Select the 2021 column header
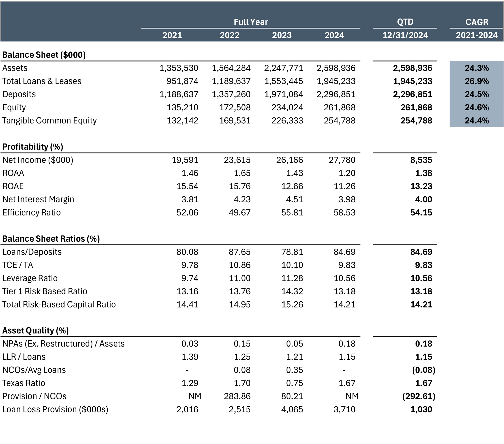Viewport: 504px width, 444px height. coord(172,35)
